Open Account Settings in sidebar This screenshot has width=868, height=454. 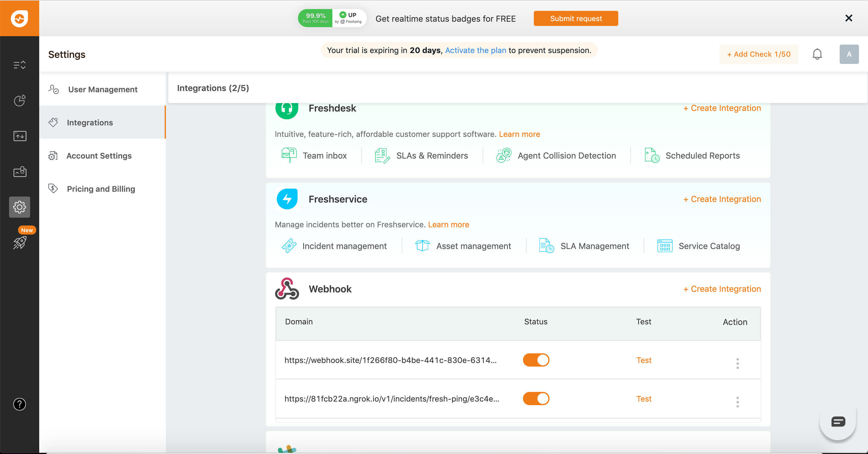tap(99, 156)
